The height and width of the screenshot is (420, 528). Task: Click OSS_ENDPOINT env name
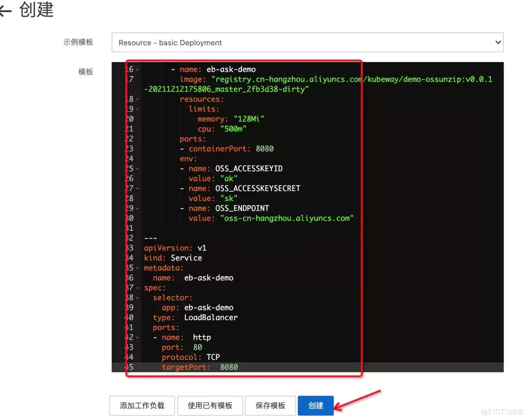coord(242,208)
